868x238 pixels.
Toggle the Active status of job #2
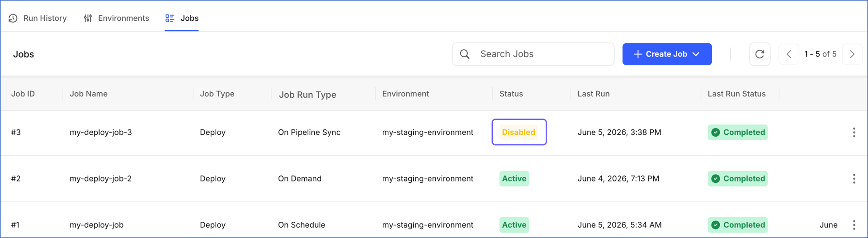coord(514,179)
